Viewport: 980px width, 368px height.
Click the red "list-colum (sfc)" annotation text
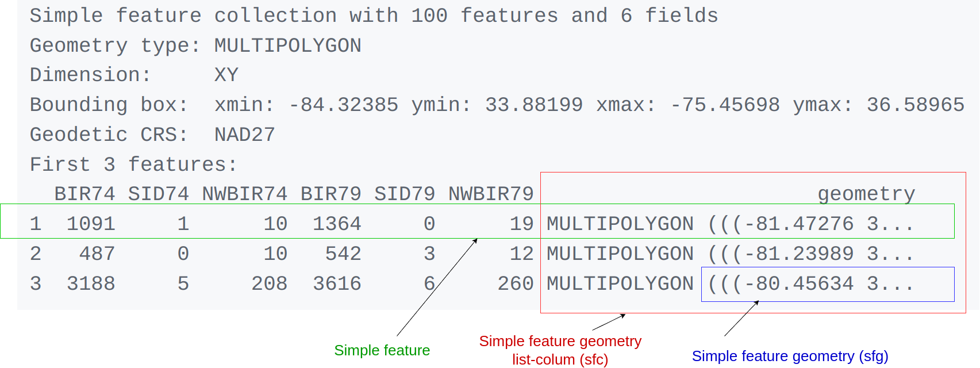(x=560, y=359)
